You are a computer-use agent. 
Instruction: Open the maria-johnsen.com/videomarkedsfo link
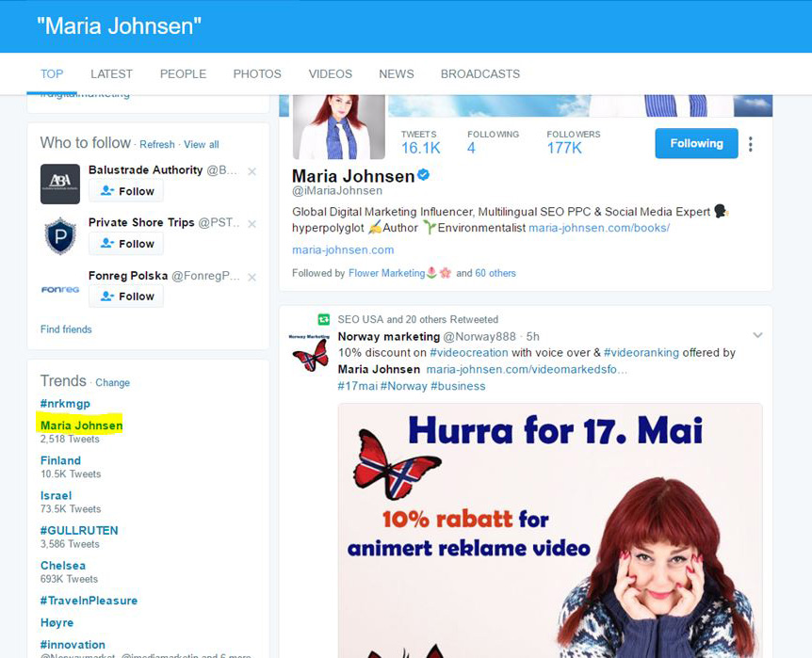click(527, 369)
